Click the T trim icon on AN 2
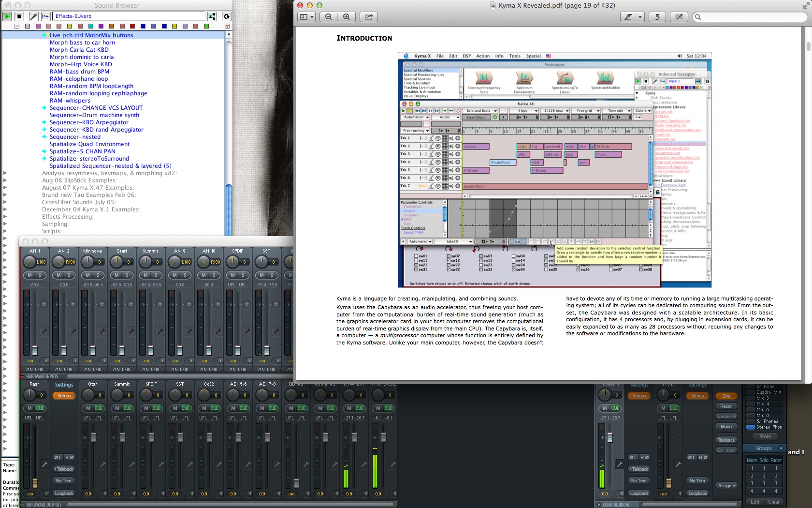Screen dimensions: 812x508 coord(73,305)
